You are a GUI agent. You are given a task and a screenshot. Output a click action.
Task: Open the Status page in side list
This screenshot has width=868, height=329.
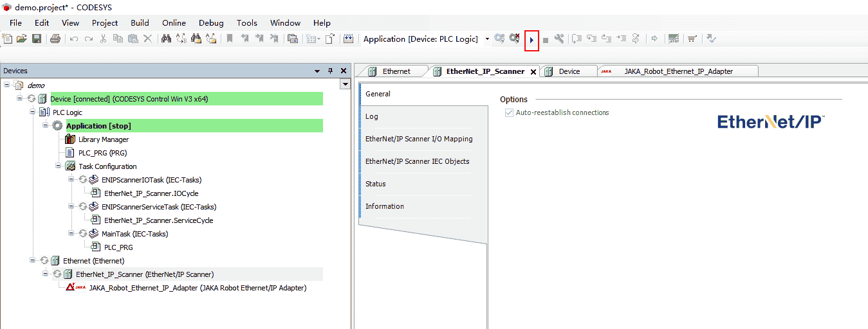point(376,184)
